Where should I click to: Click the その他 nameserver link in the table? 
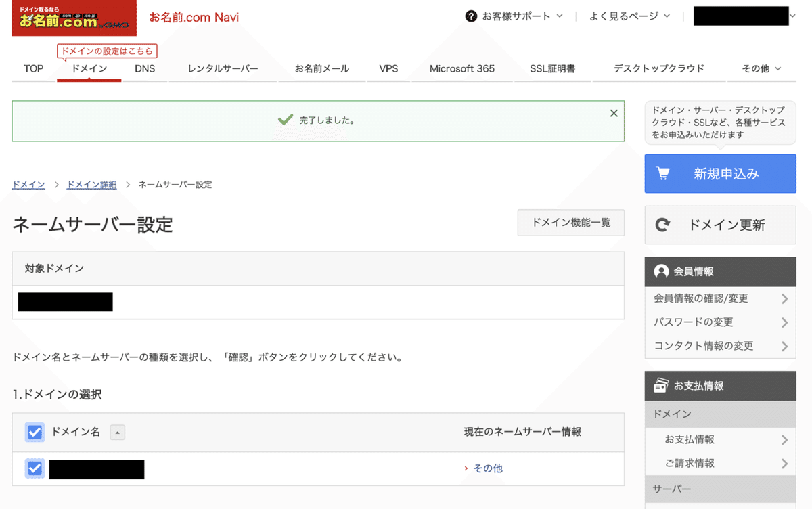(x=488, y=468)
